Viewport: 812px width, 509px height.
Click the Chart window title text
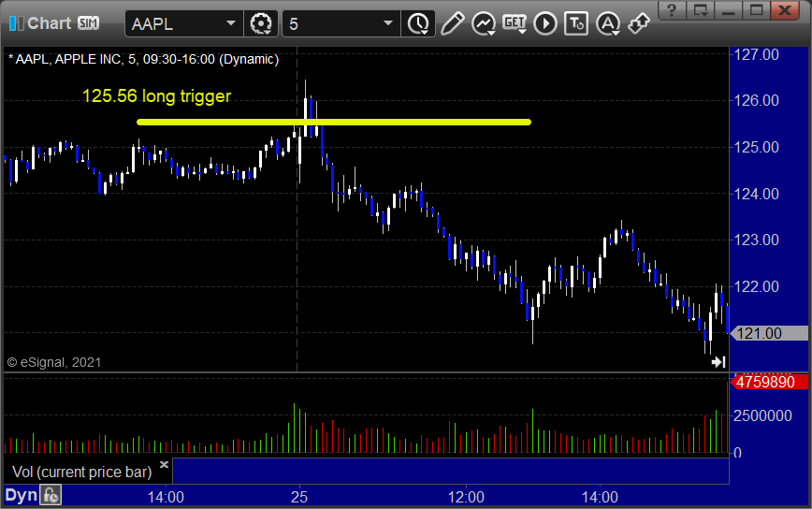(50, 23)
